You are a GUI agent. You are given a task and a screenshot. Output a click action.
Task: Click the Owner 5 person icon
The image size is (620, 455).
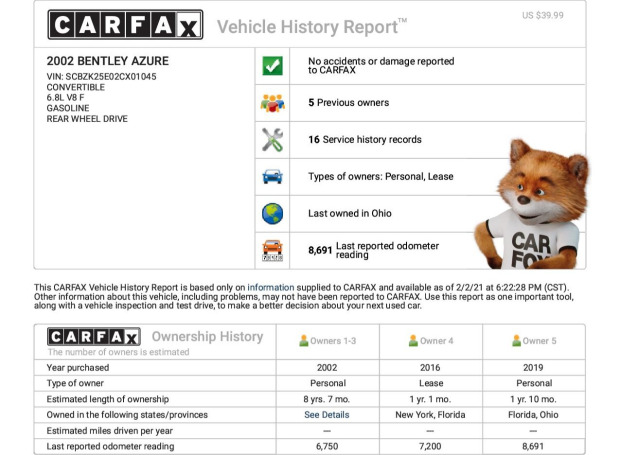tap(516, 341)
